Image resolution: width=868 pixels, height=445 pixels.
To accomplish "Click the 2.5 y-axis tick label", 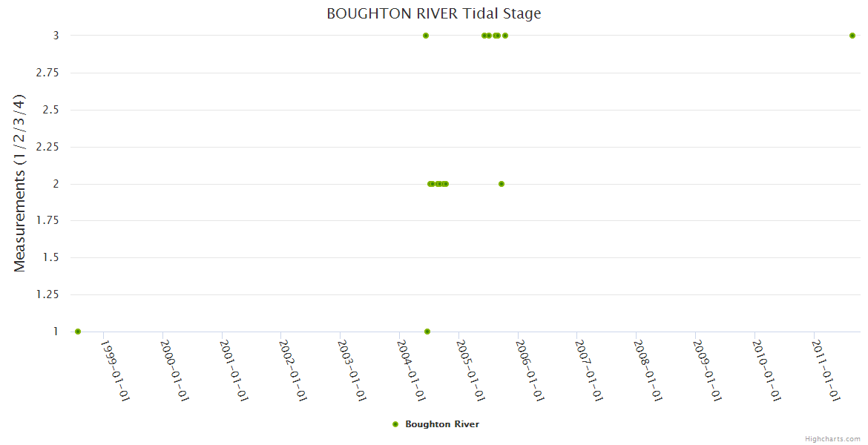I will click(50, 110).
